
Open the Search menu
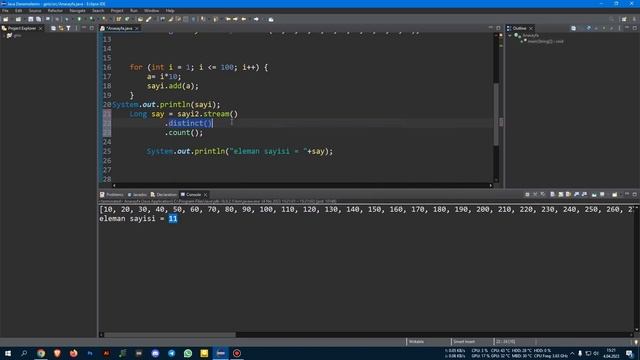(98, 11)
